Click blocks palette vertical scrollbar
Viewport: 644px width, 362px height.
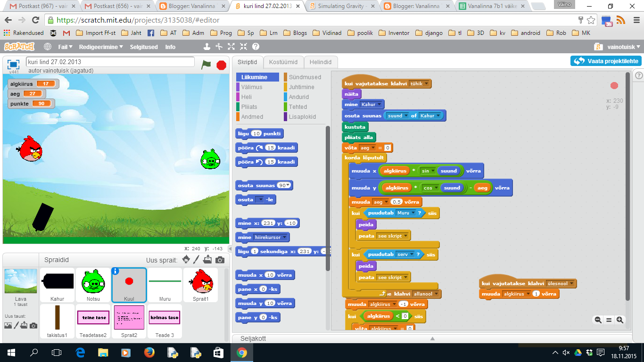(x=328, y=198)
